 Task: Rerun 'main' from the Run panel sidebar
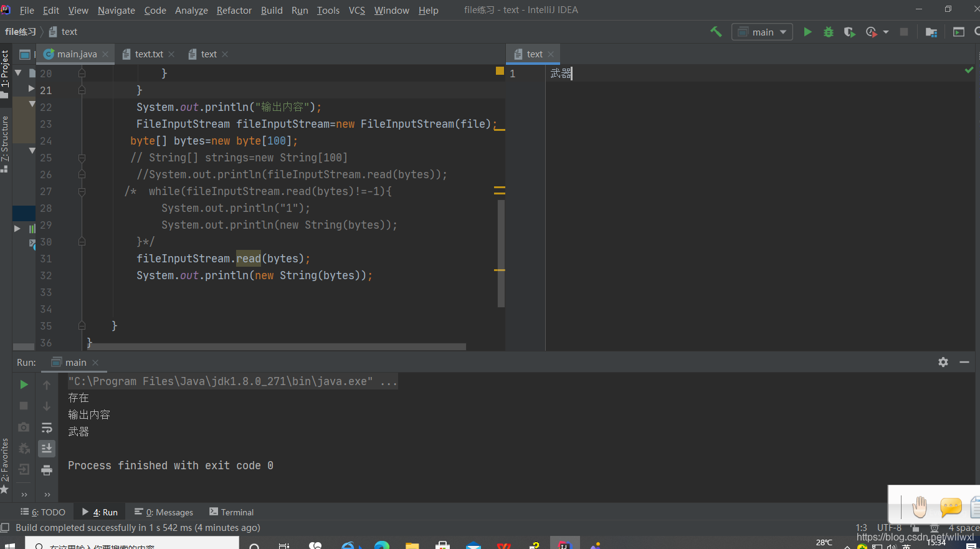pyautogui.click(x=24, y=384)
